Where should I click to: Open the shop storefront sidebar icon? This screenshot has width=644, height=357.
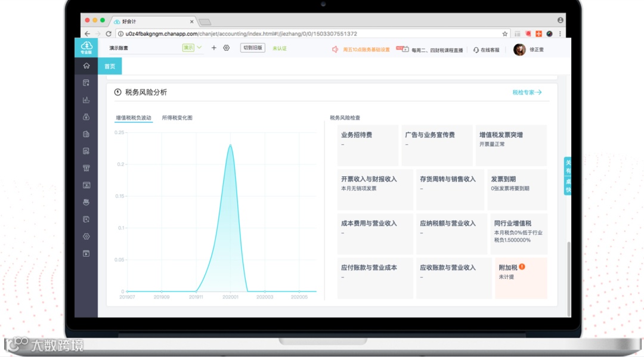[x=86, y=168]
